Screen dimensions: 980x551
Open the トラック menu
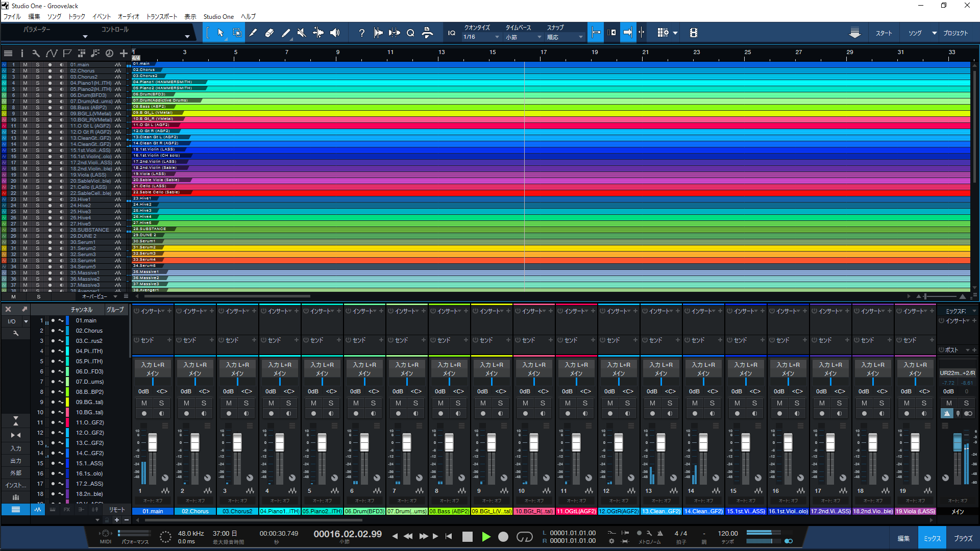point(77,17)
